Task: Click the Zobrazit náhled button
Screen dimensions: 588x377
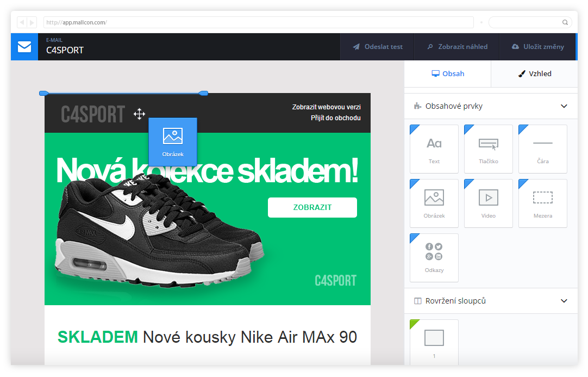Action: click(457, 47)
